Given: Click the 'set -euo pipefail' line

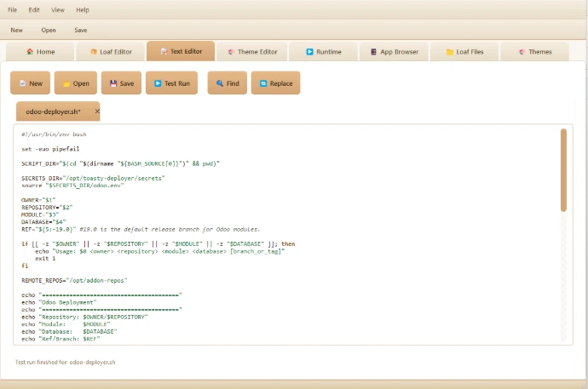Looking at the screenshot, I should (50, 149).
